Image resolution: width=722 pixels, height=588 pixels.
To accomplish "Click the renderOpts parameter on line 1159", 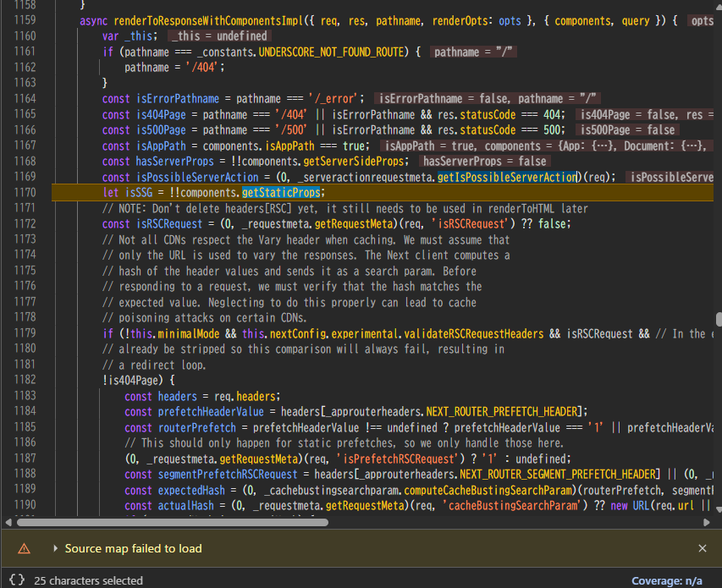I will pos(460,20).
